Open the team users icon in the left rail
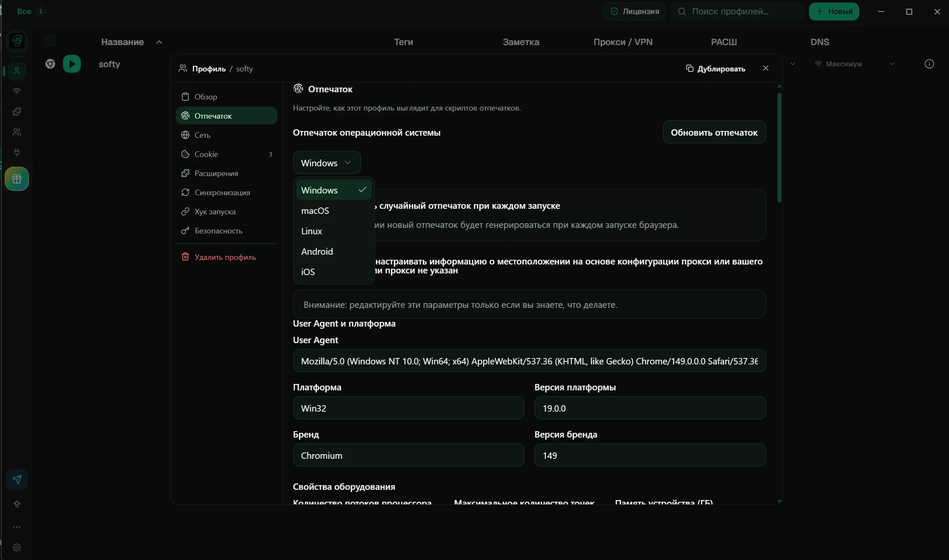This screenshot has height=560, width=949. (x=17, y=132)
